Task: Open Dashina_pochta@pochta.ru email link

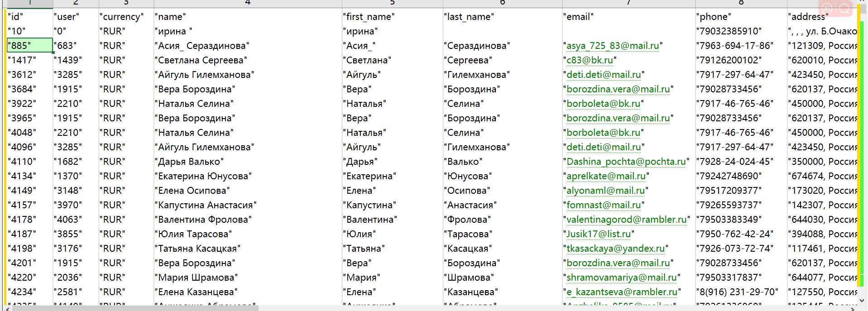Action: click(626, 162)
